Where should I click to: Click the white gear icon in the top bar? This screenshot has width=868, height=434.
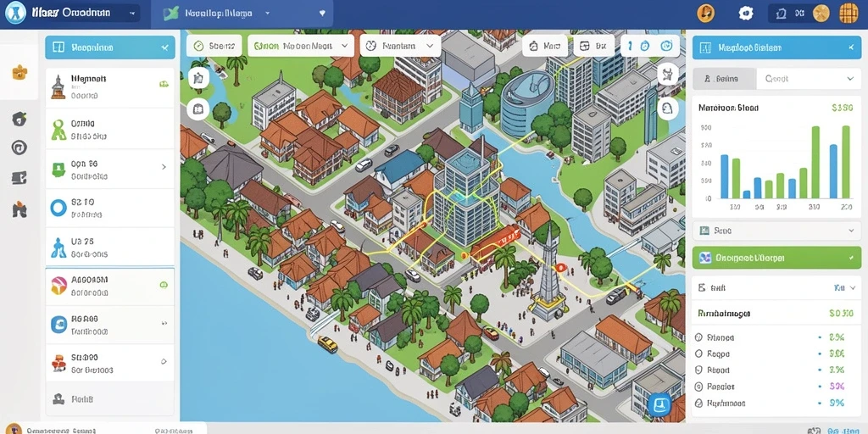(746, 14)
